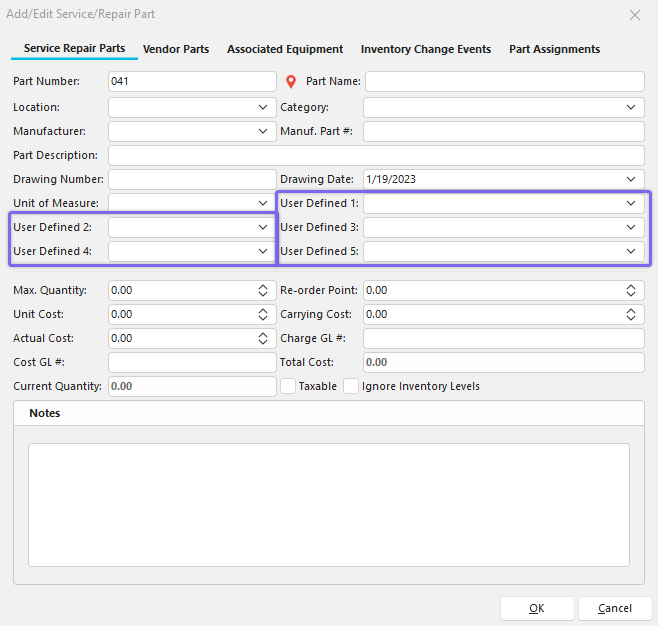The width and height of the screenshot is (658, 626).
Task: Close the Add/Edit Service/Repair Part dialog
Action: (634, 15)
